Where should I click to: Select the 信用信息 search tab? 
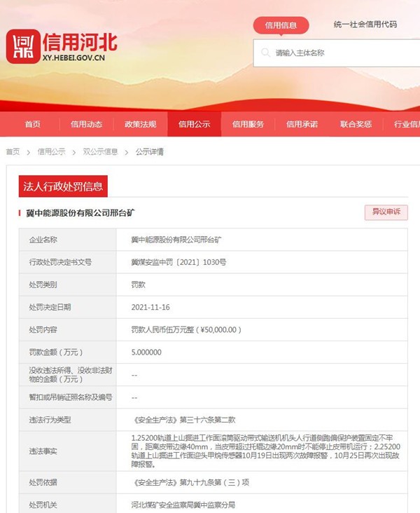tap(281, 25)
